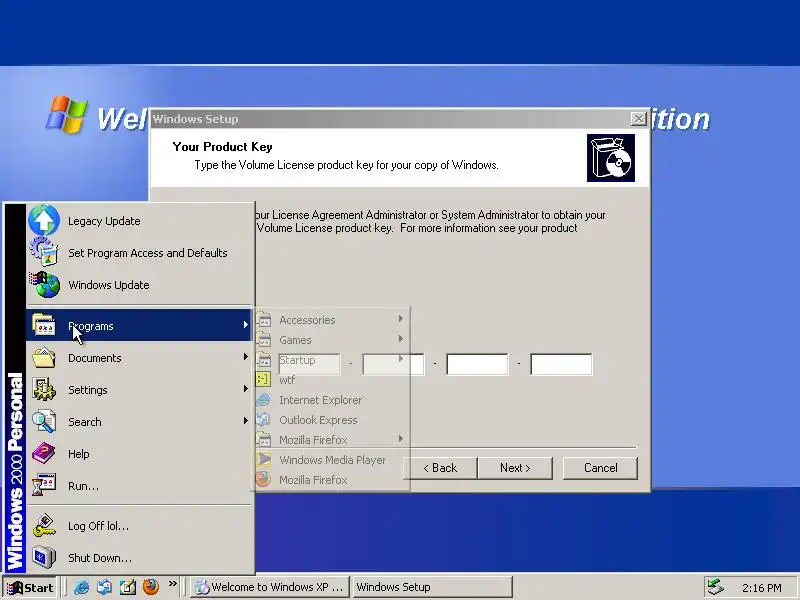The height and width of the screenshot is (600, 800).
Task: Click the last product key field
Action: [561, 364]
